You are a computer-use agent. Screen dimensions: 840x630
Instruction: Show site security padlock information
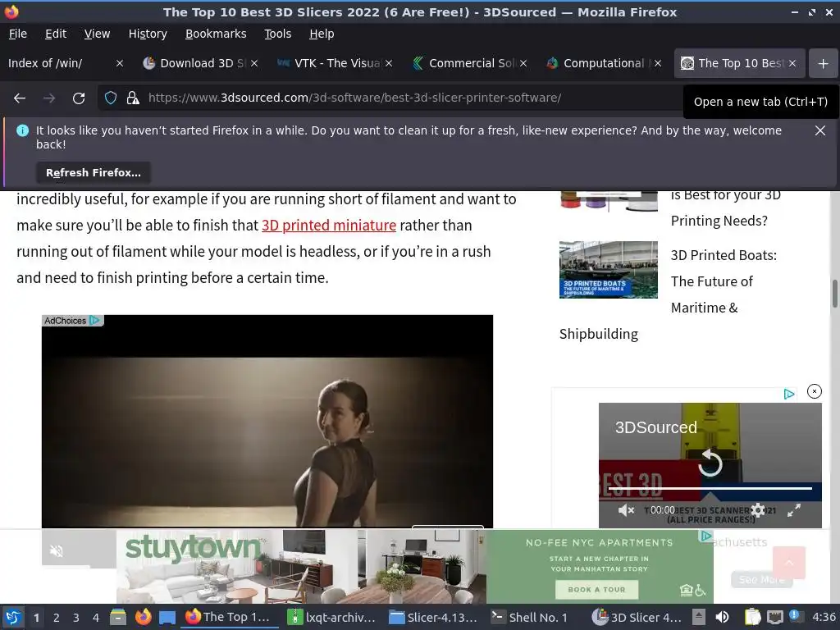tap(132, 98)
